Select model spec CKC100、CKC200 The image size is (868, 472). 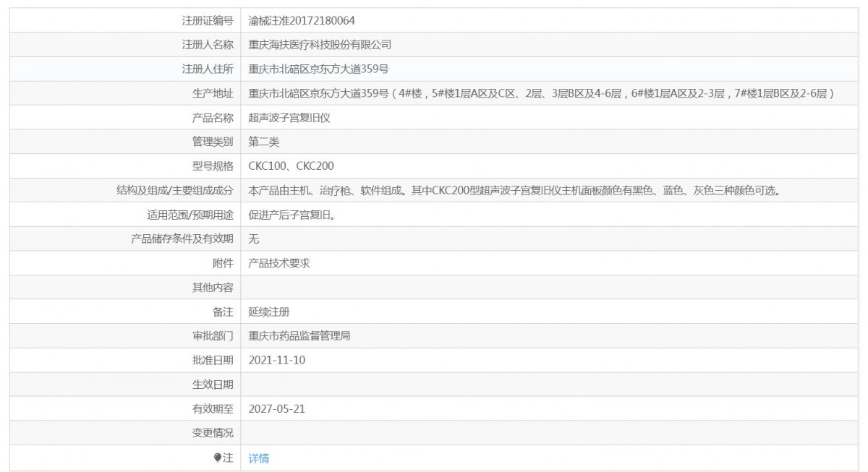(291, 166)
